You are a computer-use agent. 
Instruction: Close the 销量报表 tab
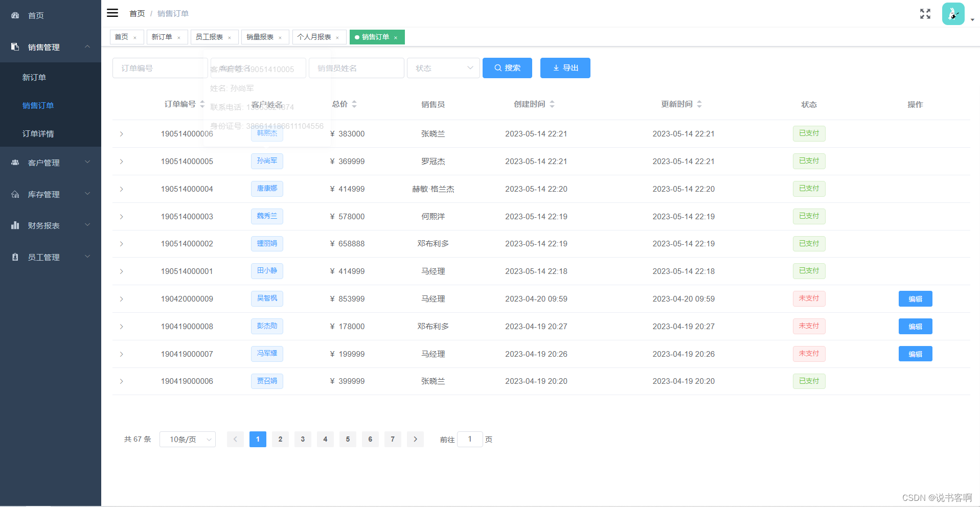pyautogui.click(x=280, y=37)
